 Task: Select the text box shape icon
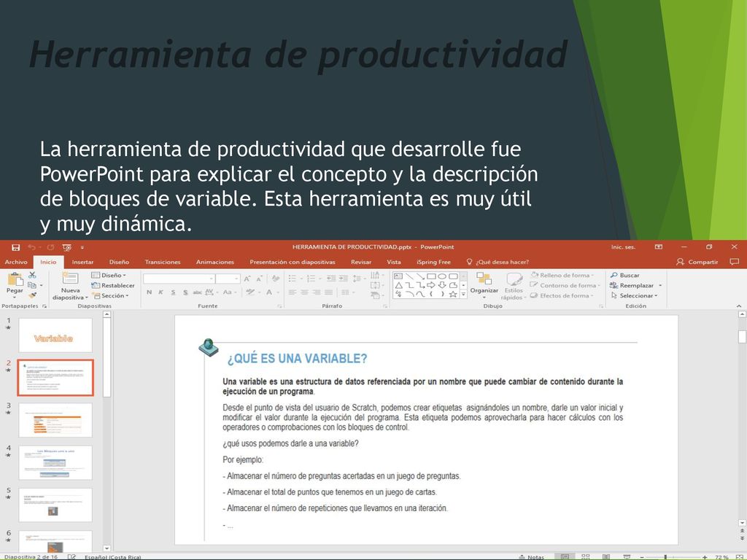pos(398,276)
